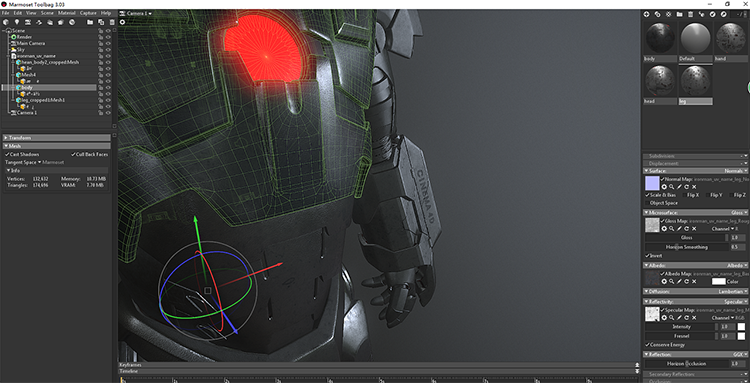Open material settings gear icon
Screen dimensions: 750x383
668,14
